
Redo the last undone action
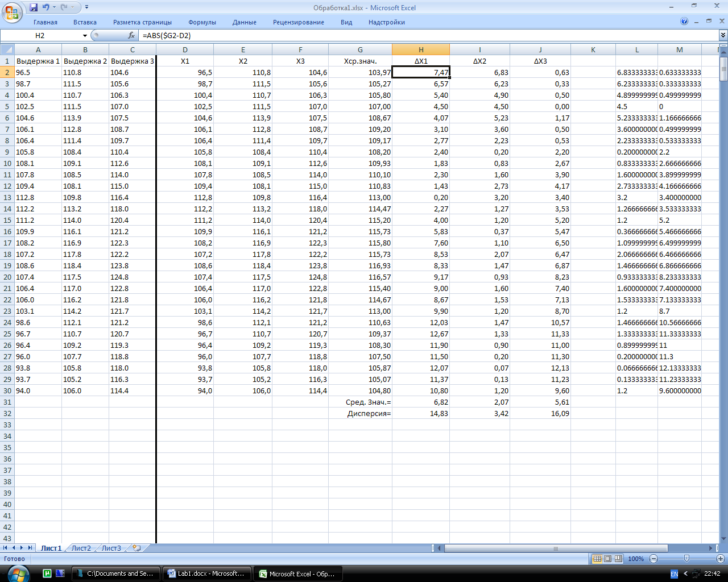tap(64, 7)
